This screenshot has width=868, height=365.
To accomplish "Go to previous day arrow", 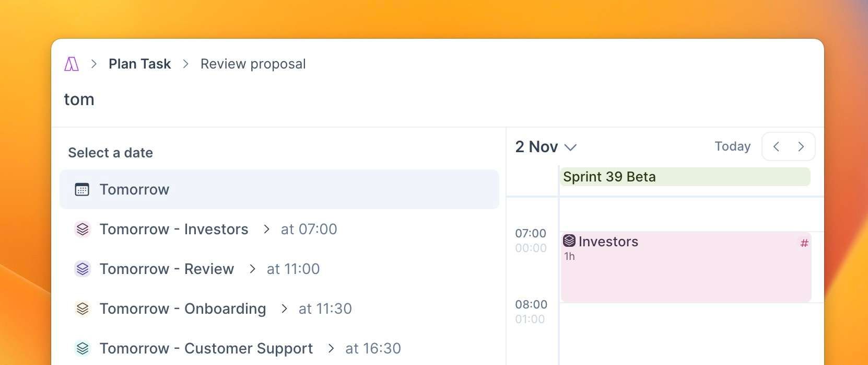I will coord(776,146).
